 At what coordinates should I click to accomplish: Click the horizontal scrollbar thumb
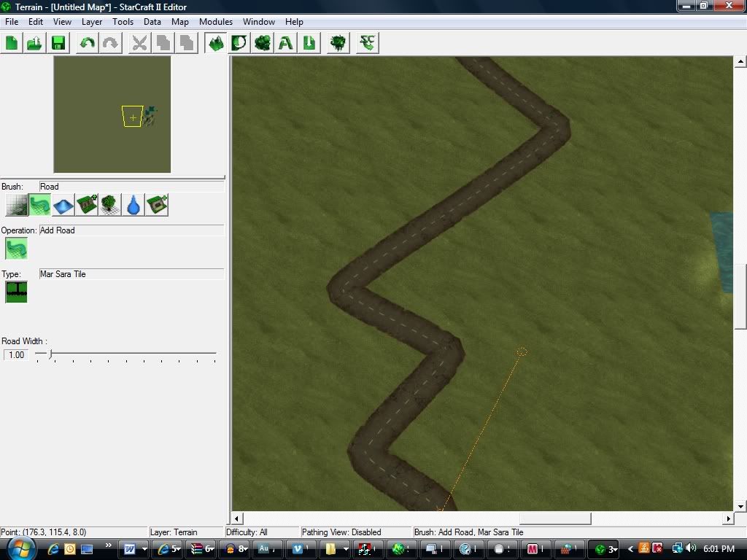click(555, 518)
